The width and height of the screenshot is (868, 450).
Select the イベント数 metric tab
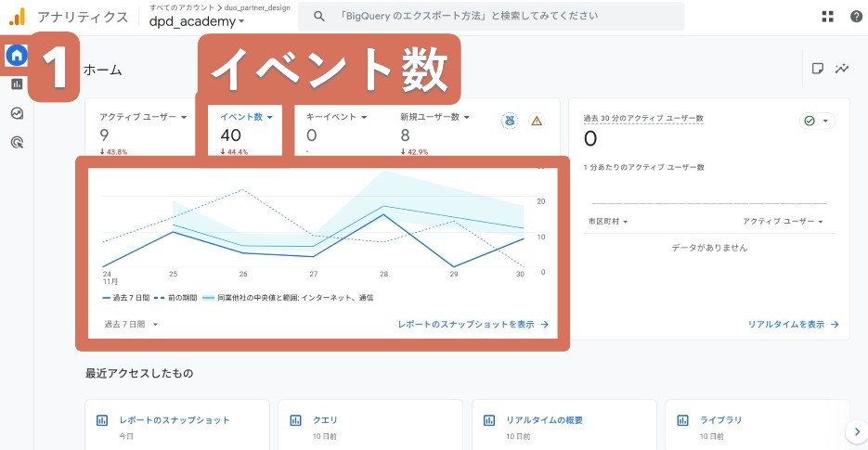click(x=246, y=118)
